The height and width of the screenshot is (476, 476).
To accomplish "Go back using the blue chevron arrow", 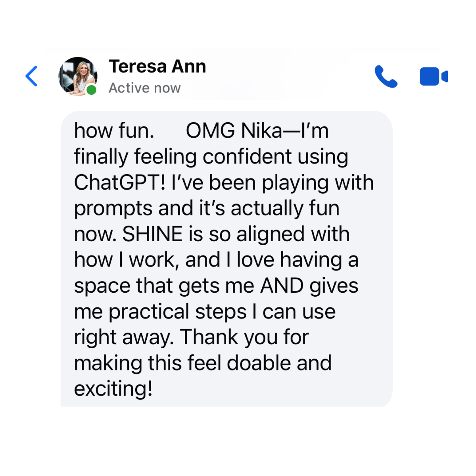I will pyautogui.click(x=32, y=76).
